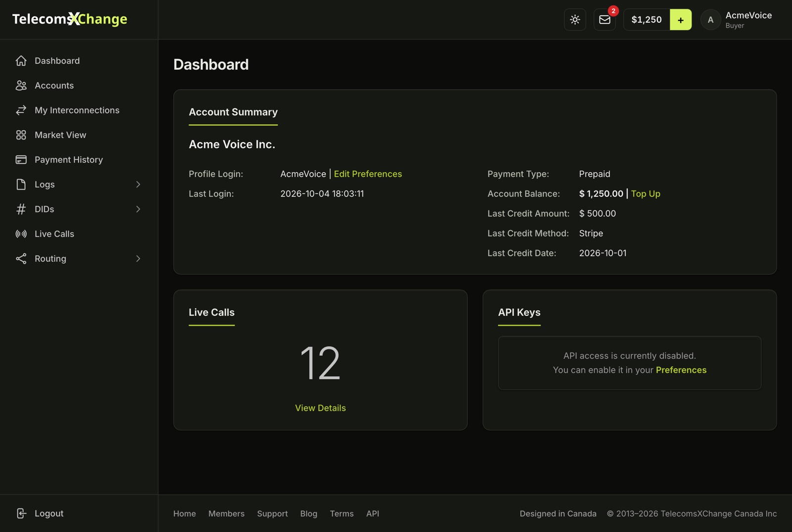Open View Details under Live Calls
The image size is (792, 532).
(320, 408)
